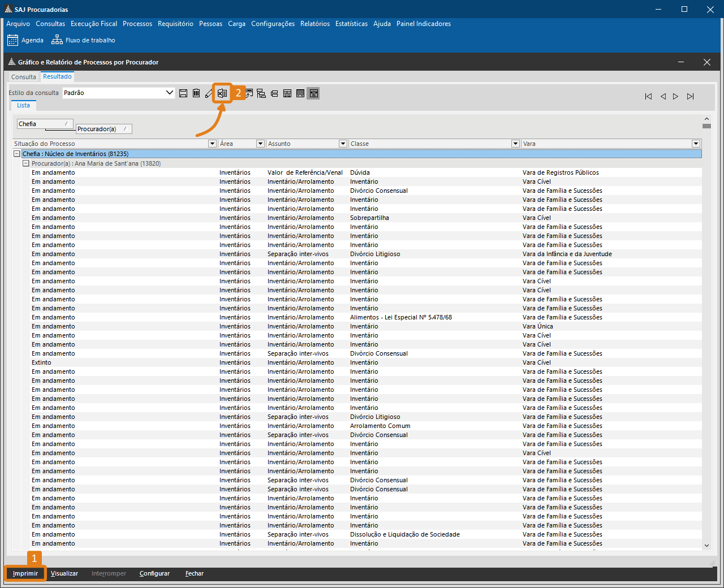Screen dimensions: 724x588
Task: Toggle the auto-fit column width icon
Action: pyautogui.click(x=313, y=93)
